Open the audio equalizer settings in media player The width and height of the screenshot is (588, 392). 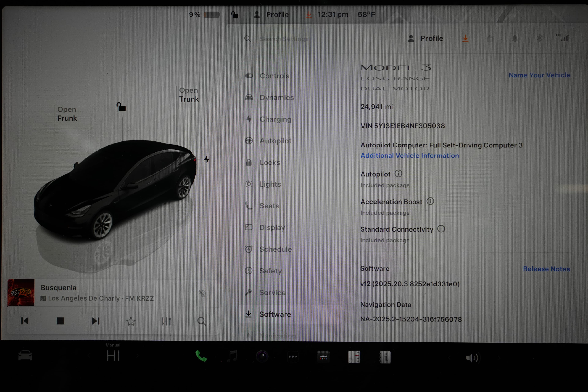pyautogui.click(x=166, y=321)
